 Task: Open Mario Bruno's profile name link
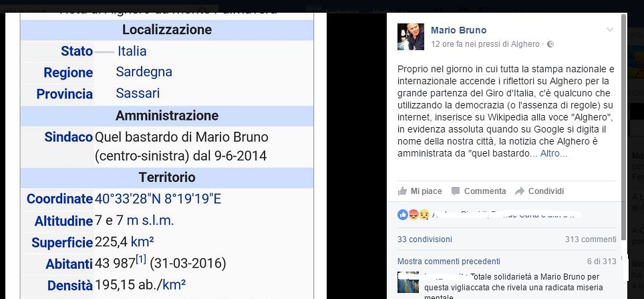[459, 30]
